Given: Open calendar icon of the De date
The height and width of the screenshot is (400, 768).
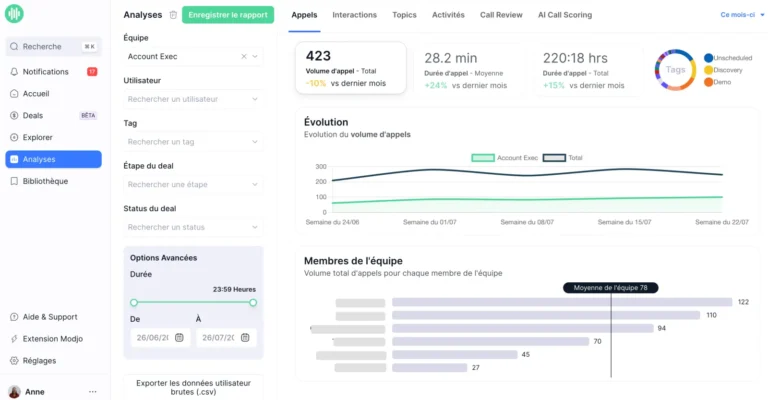Looking at the screenshot, I should pos(179,337).
